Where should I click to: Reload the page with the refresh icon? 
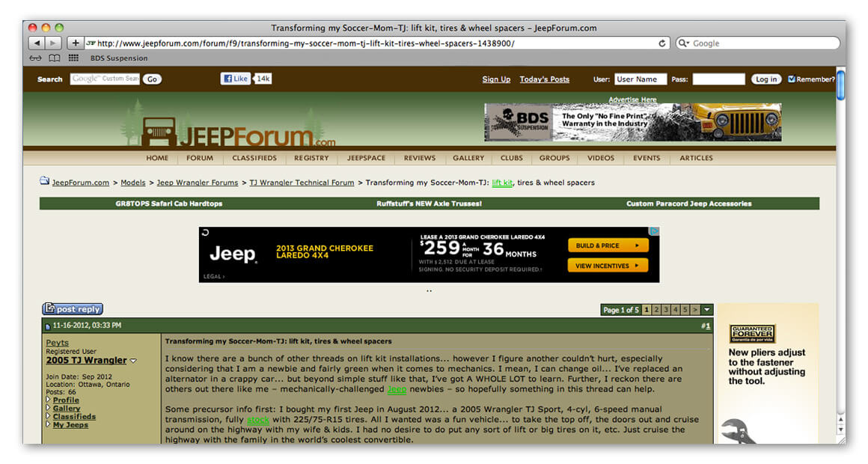tap(662, 43)
